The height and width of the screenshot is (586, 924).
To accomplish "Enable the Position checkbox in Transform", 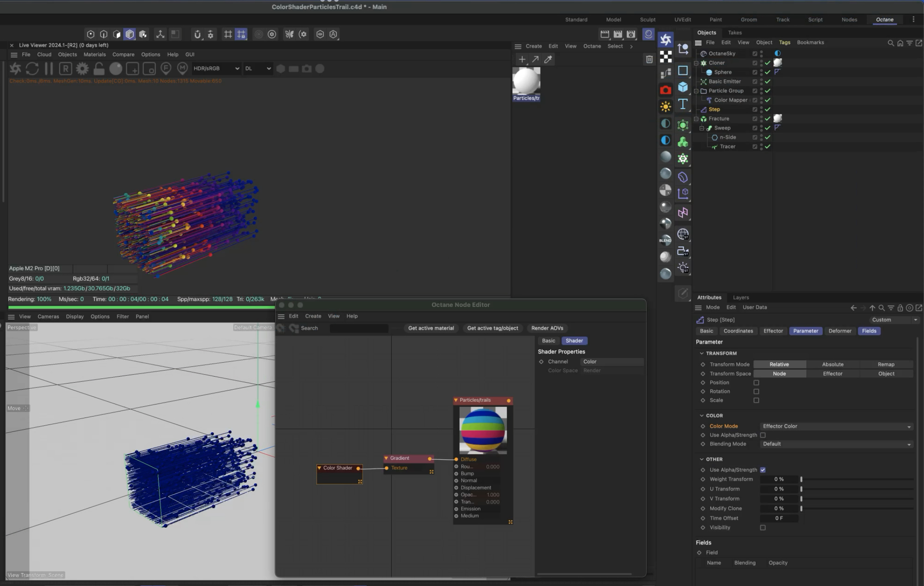I will point(756,383).
